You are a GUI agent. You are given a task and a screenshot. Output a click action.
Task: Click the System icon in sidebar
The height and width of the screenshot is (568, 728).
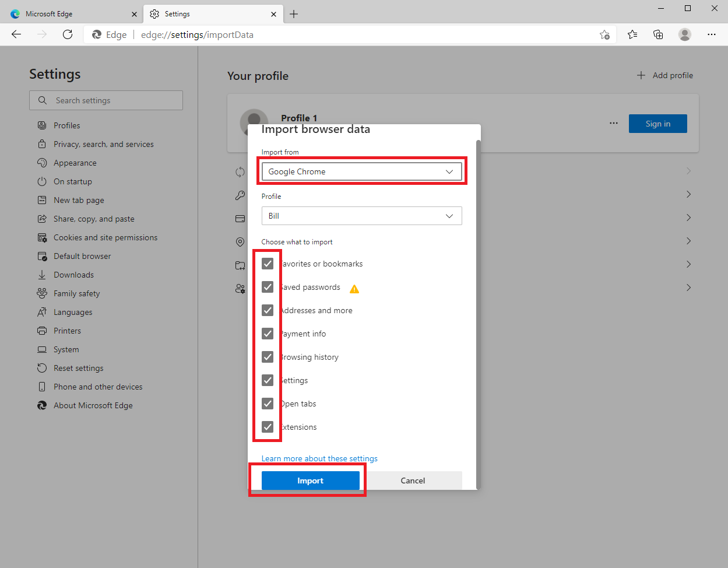[x=42, y=349]
